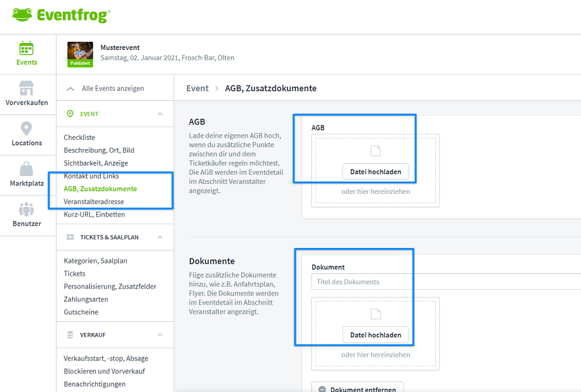Click Event in the breadcrumb

(198, 89)
